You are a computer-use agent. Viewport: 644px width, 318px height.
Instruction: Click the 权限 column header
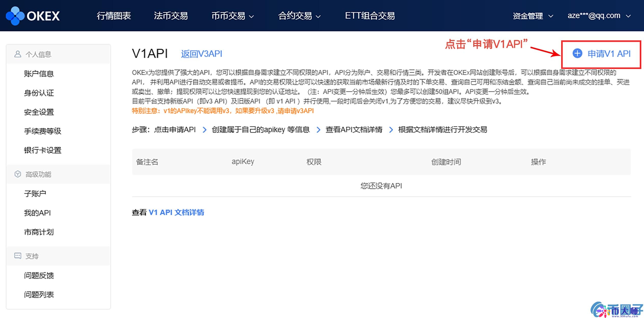coord(314,162)
